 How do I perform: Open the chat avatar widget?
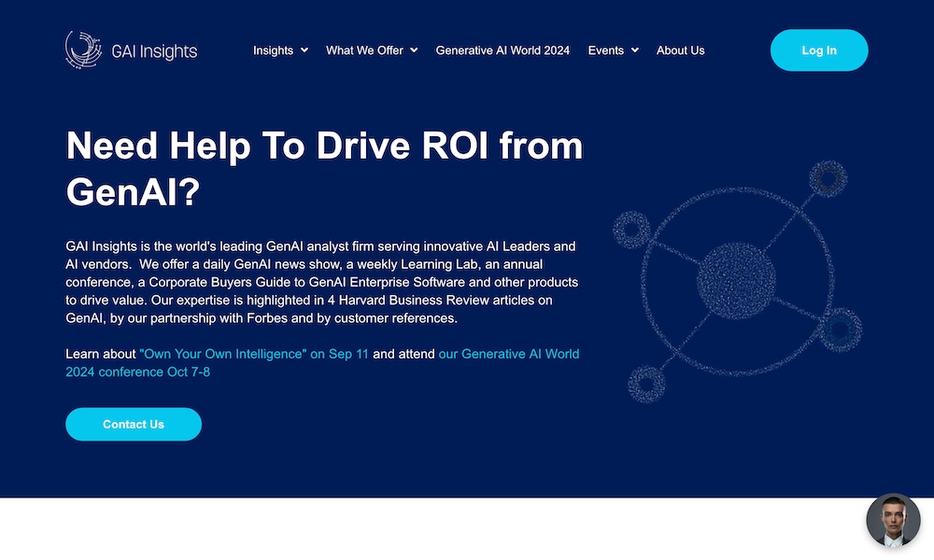tap(893, 520)
